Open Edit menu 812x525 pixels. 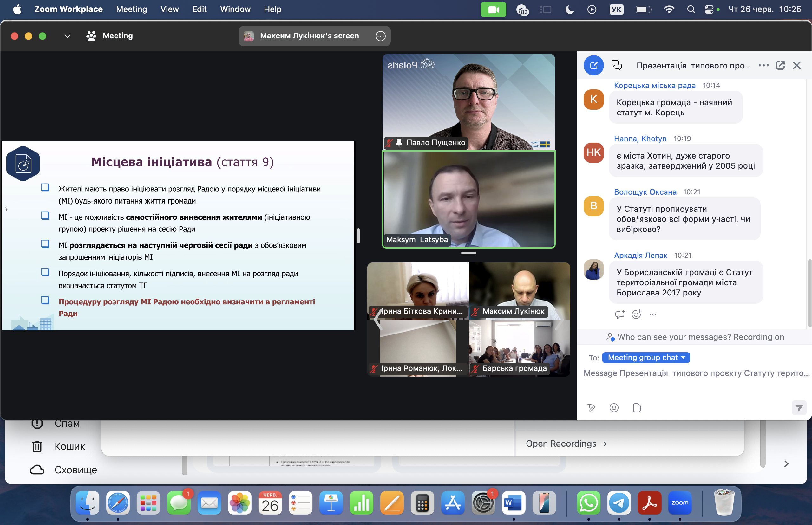point(199,9)
